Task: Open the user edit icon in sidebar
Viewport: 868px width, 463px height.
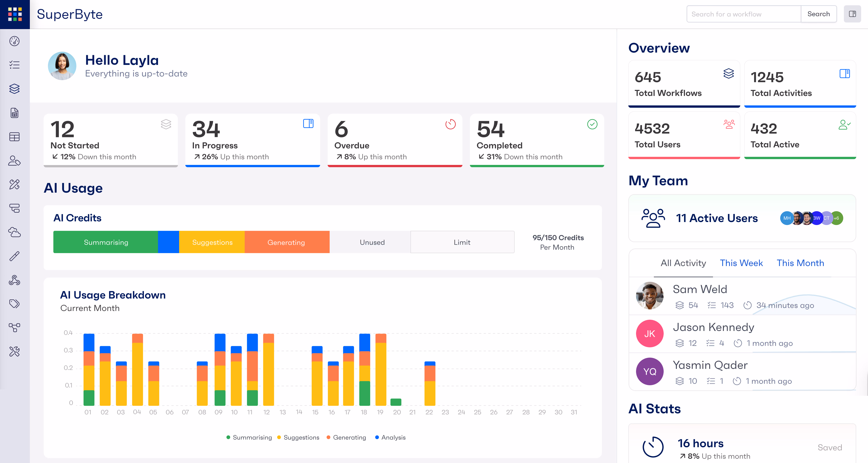Action: [x=14, y=161]
